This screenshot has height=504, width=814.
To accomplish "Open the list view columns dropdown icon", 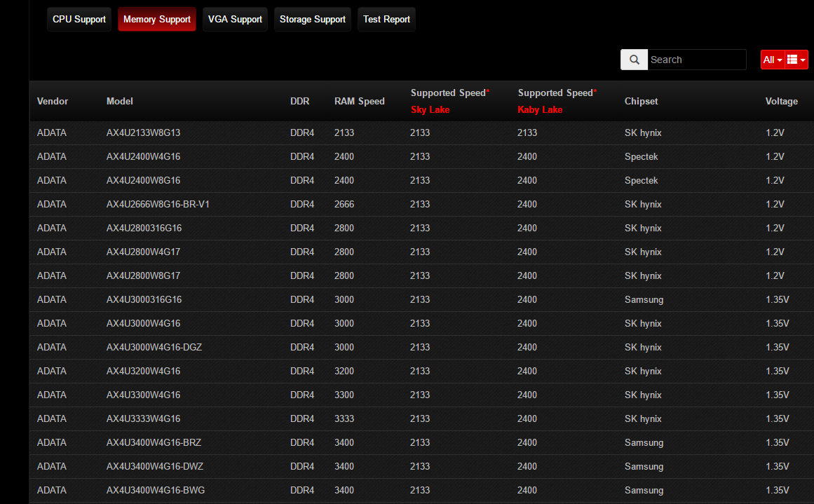I will tap(796, 60).
